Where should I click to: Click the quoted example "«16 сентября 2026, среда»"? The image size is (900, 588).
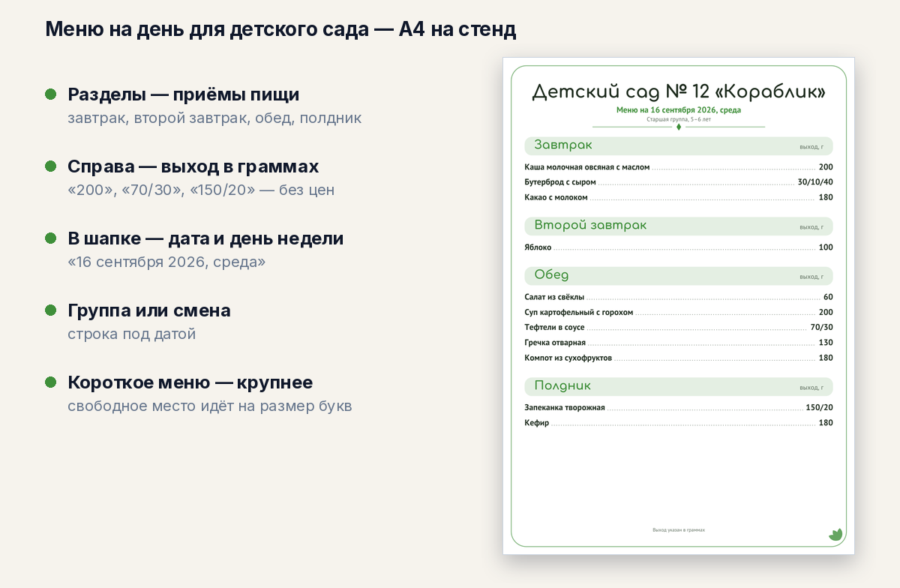[166, 262]
